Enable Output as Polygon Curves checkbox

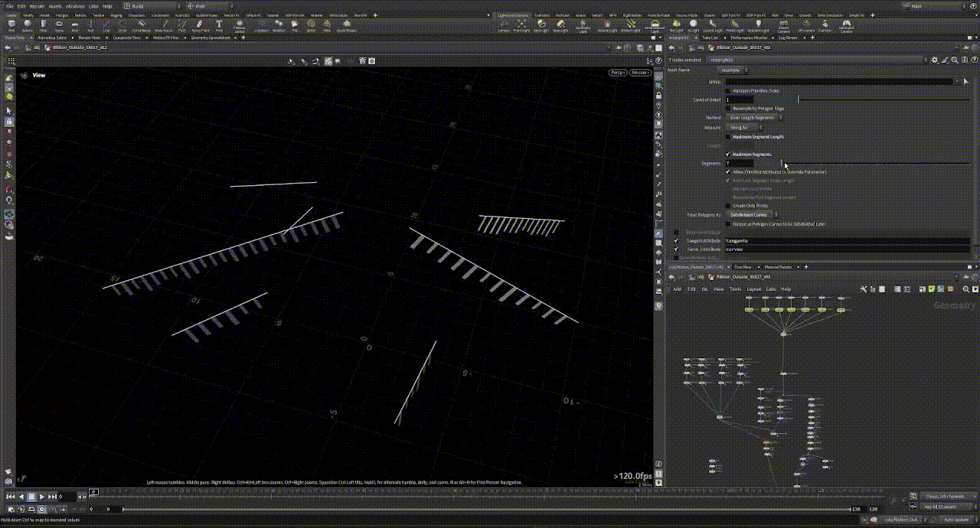pyautogui.click(x=728, y=224)
